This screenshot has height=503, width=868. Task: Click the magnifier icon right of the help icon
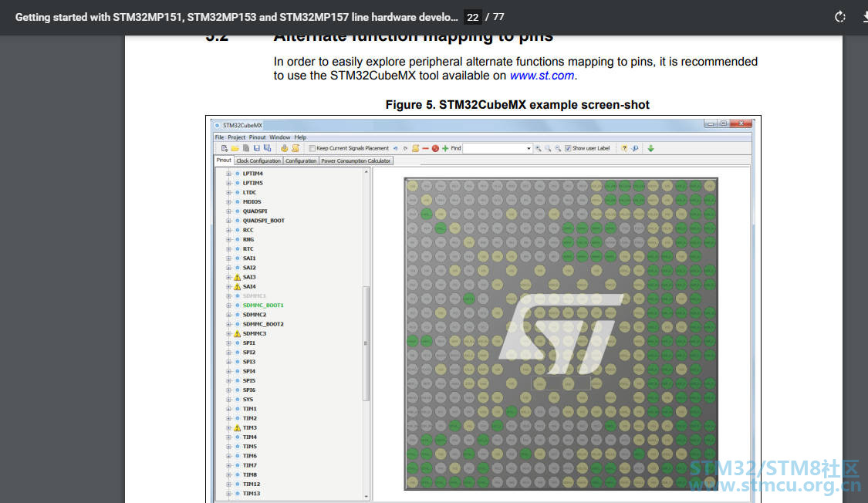[635, 148]
